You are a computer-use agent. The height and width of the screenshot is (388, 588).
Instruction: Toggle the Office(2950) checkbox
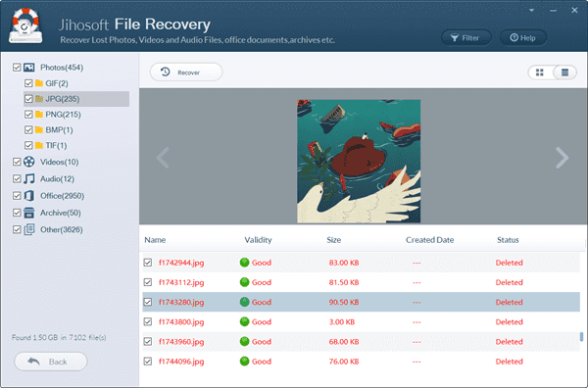click(17, 196)
